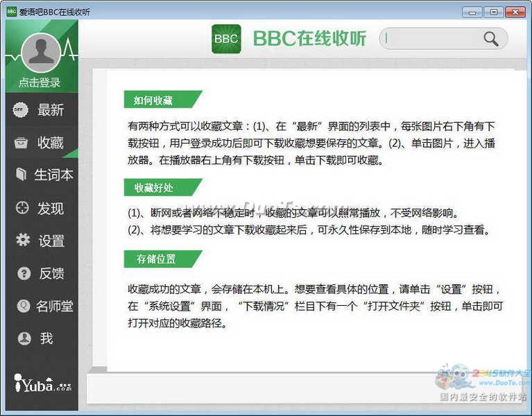The width and height of the screenshot is (532, 416).
Task: Click the 收藏好处 section heading
Action: [163, 187]
